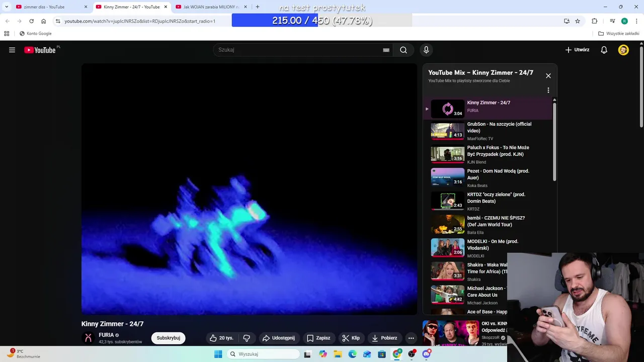Screen dimensions: 644x362
Task: Open Copilot from taskbar
Action: [323, 354]
